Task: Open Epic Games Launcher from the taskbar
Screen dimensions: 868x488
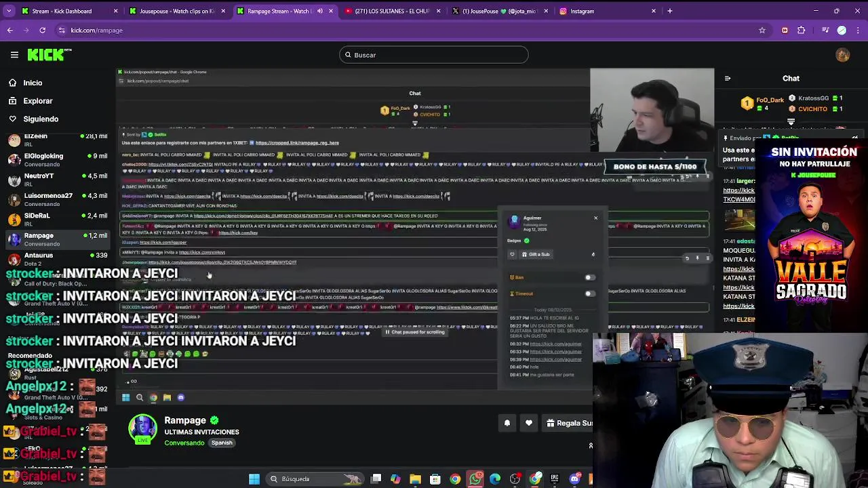Action: click(x=555, y=479)
